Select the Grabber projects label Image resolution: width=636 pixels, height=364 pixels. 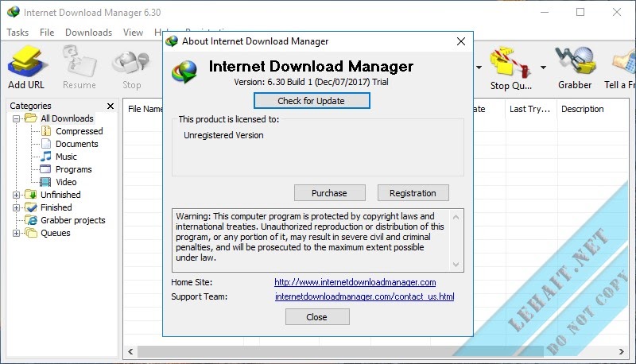[x=73, y=220]
